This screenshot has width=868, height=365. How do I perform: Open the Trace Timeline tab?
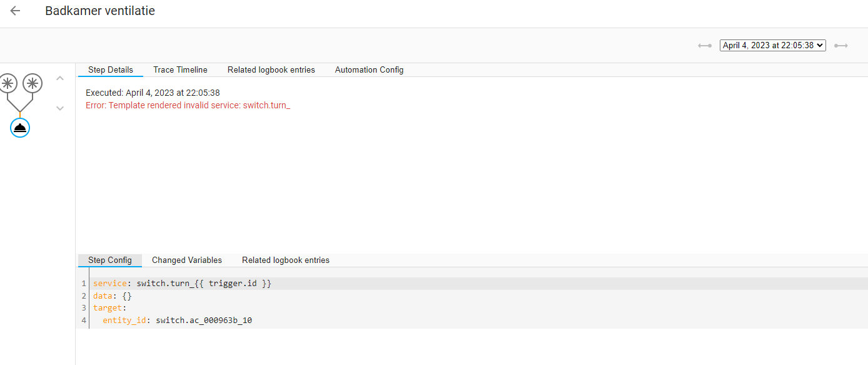(x=180, y=70)
